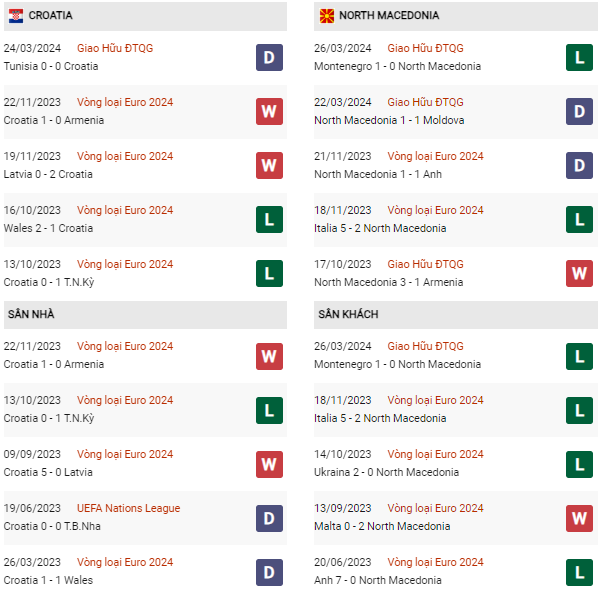Click the L badge for Wales 2-1 Croatia
600x594 pixels.
pos(269,219)
